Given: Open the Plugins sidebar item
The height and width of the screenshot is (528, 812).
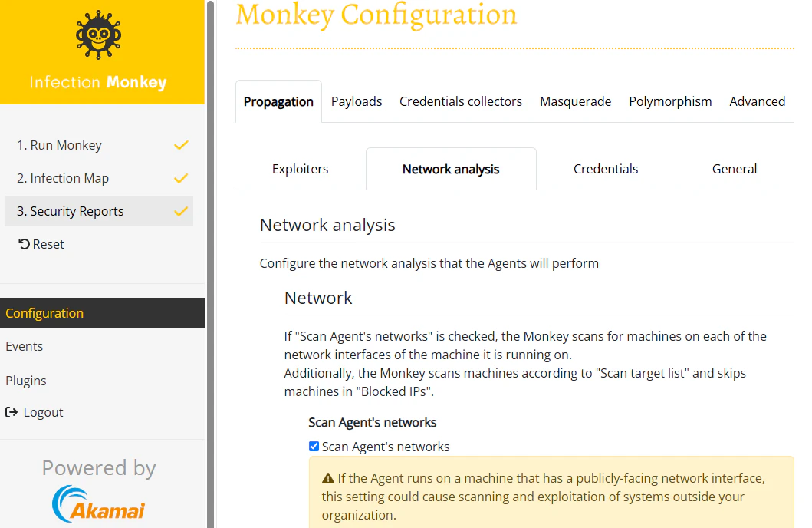Looking at the screenshot, I should 26,381.
